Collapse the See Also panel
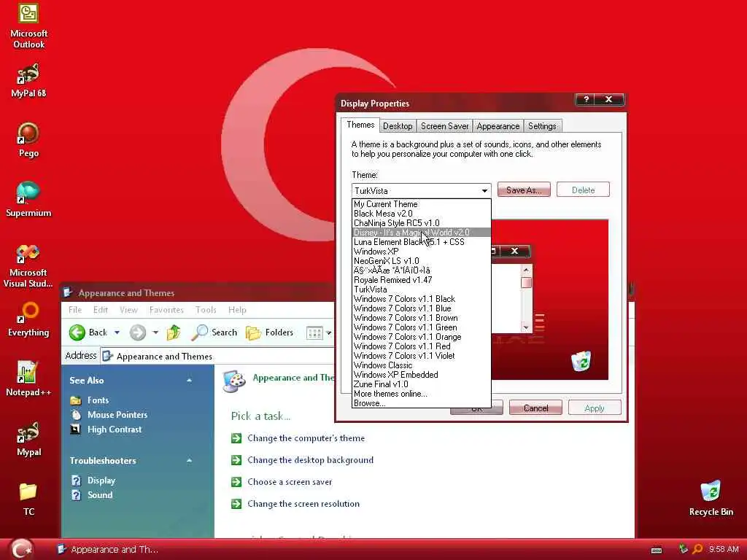The height and width of the screenshot is (560, 747). [189, 381]
